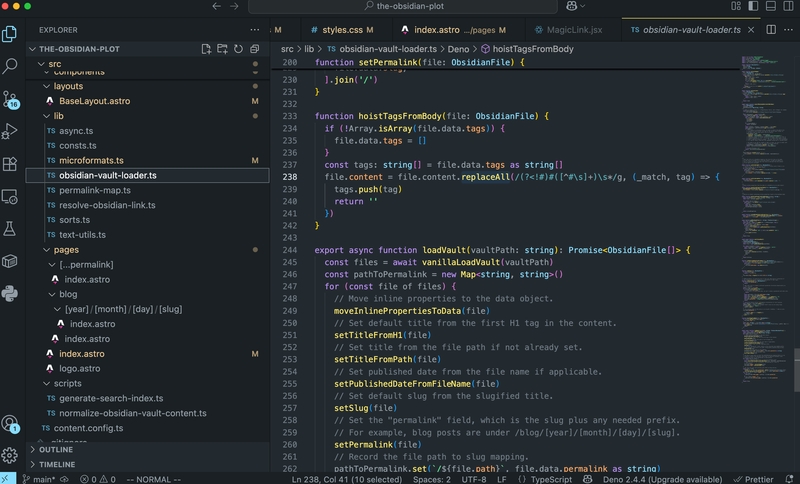Collapse the lib folder

click(x=58, y=116)
